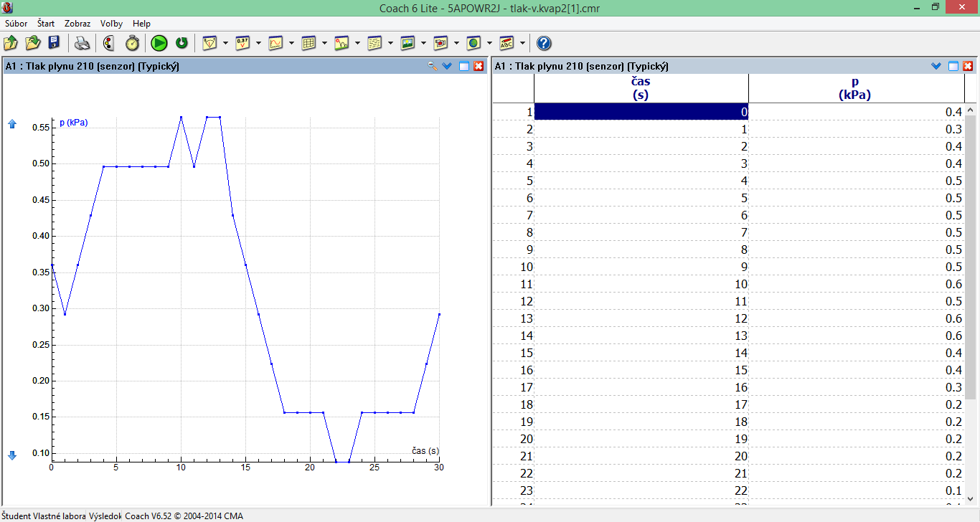The height and width of the screenshot is (522, 980).
Task: Click the open result folder icon
Action: [x=32, y=43]
